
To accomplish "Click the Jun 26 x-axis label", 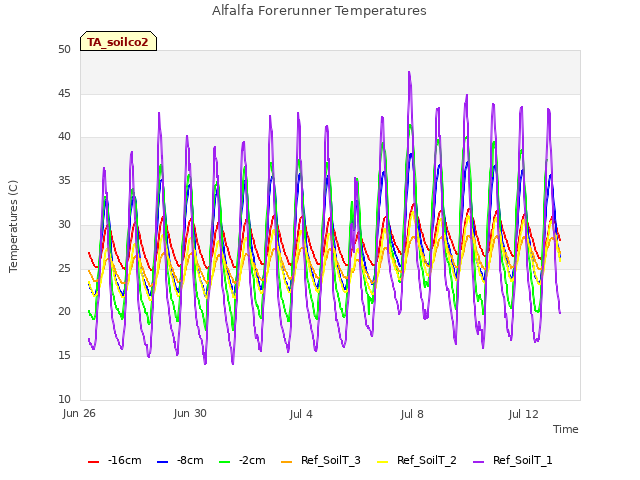I will click(x=79, y=414).
